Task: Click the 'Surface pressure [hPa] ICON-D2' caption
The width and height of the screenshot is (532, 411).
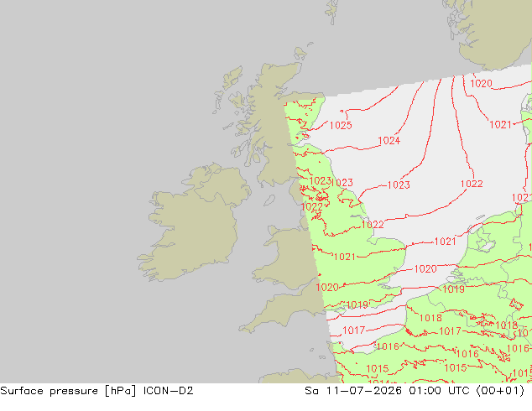Action: 96,391
